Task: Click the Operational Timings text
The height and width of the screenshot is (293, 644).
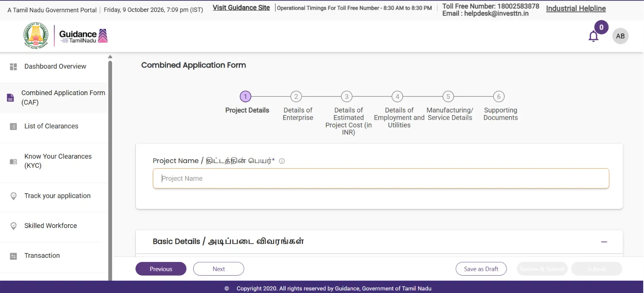Action: [354, 8]
